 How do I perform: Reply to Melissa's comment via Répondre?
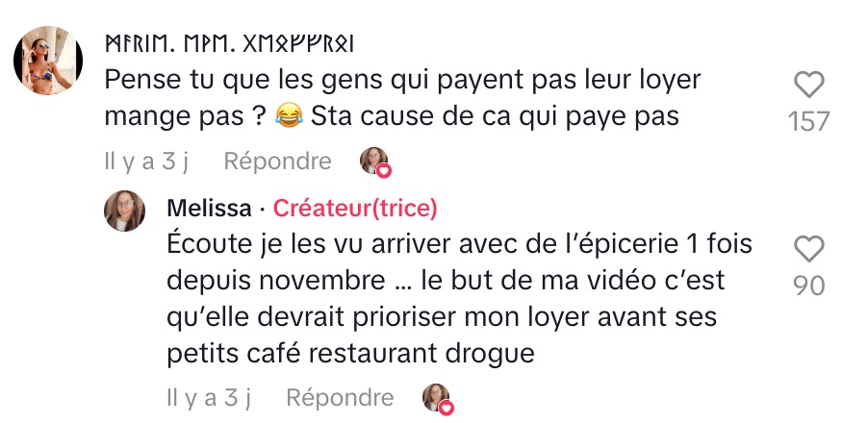click(x=340, y=397)
